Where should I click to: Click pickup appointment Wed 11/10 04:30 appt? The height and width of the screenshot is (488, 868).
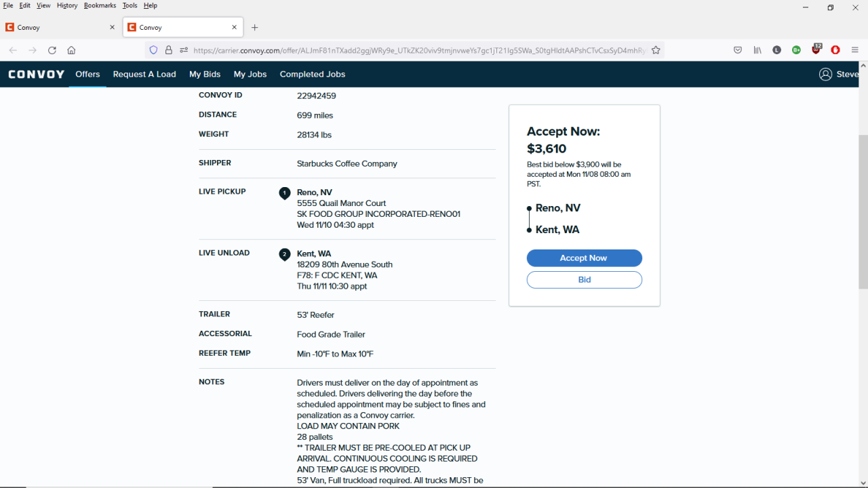coord(335,225)
